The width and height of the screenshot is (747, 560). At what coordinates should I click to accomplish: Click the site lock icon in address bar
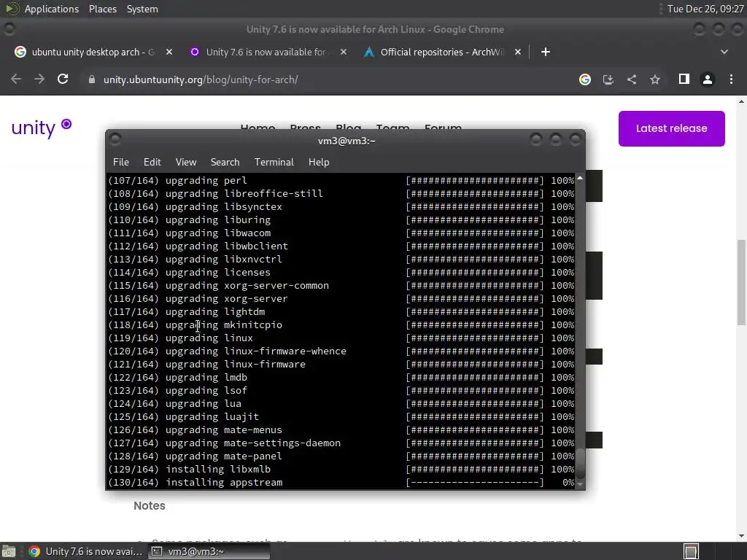92,79
